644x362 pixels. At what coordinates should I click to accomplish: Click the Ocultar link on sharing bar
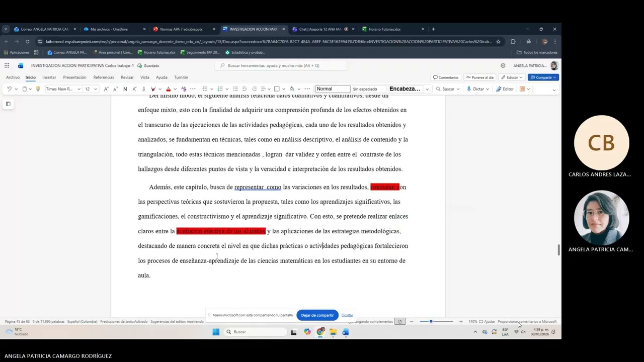coord(347,315)
